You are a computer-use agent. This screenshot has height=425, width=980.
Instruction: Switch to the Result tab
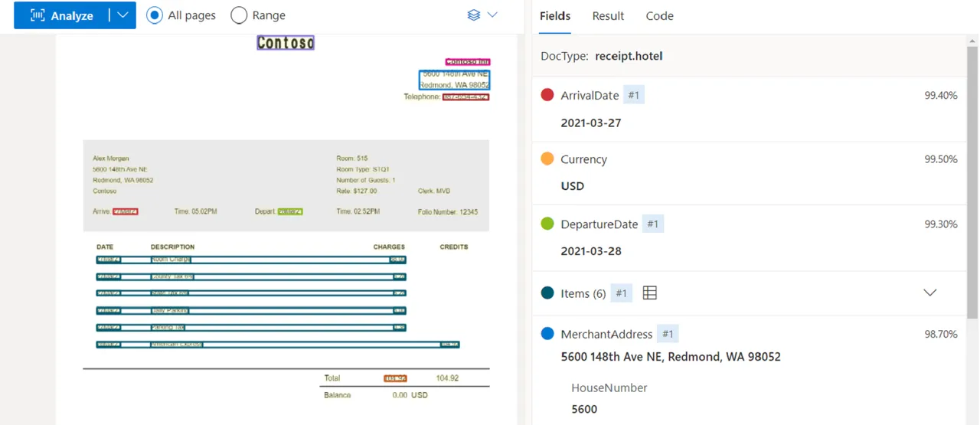[608, 16]
